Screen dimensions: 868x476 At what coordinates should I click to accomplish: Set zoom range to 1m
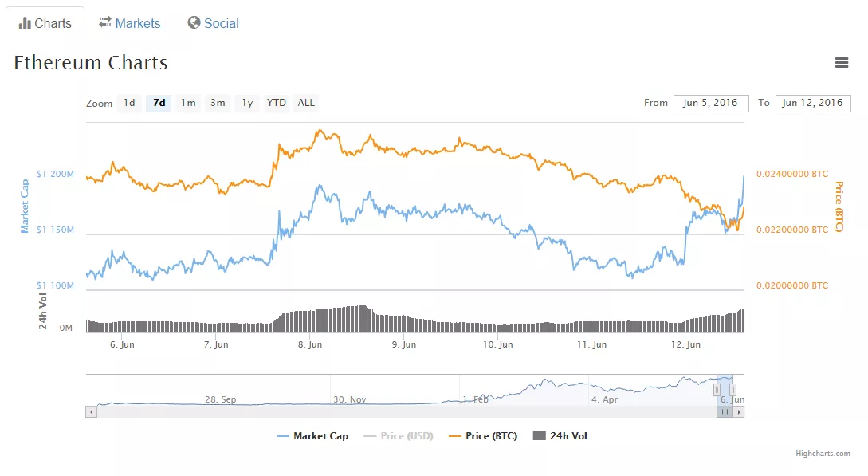pyautogui.click(x=188, y=103)
